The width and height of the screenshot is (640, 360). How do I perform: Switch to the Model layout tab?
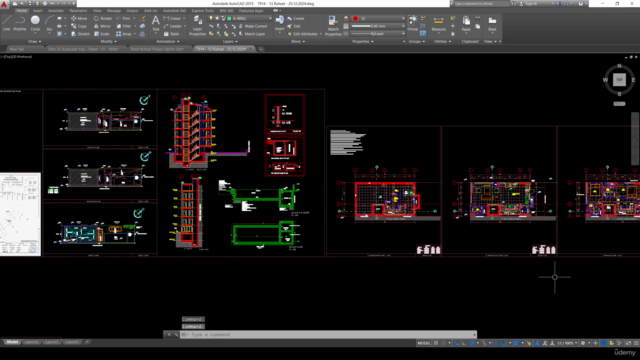point(12,342)
